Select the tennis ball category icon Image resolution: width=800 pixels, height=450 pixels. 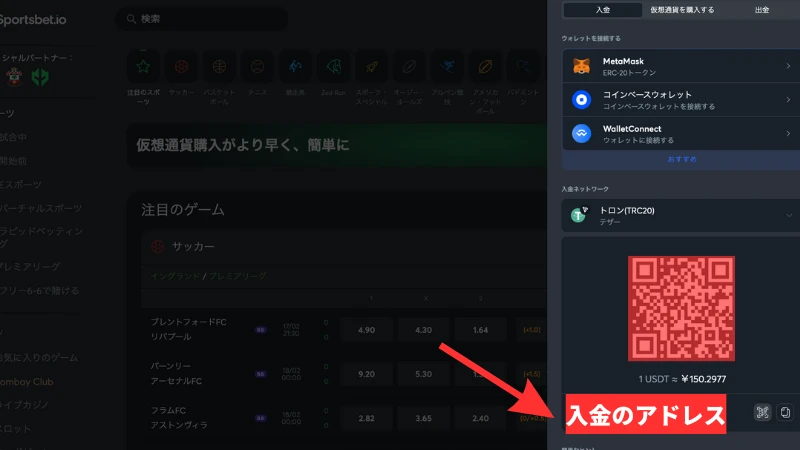pos(257,66)
